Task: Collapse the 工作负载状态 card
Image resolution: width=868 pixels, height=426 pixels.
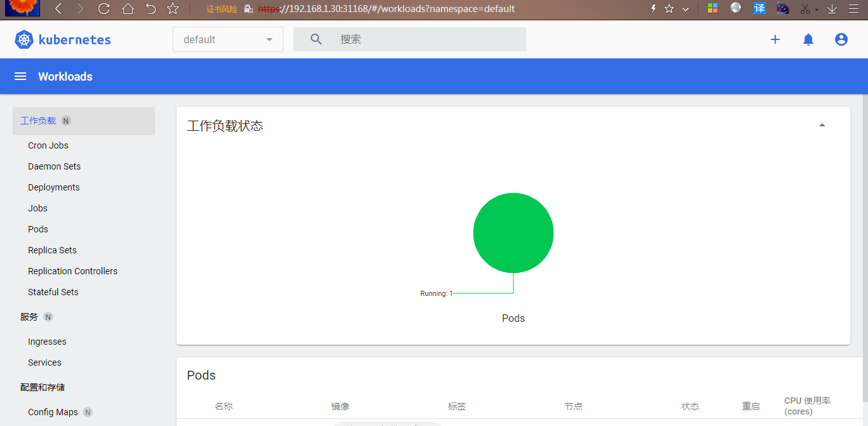Action: (822, 125)
